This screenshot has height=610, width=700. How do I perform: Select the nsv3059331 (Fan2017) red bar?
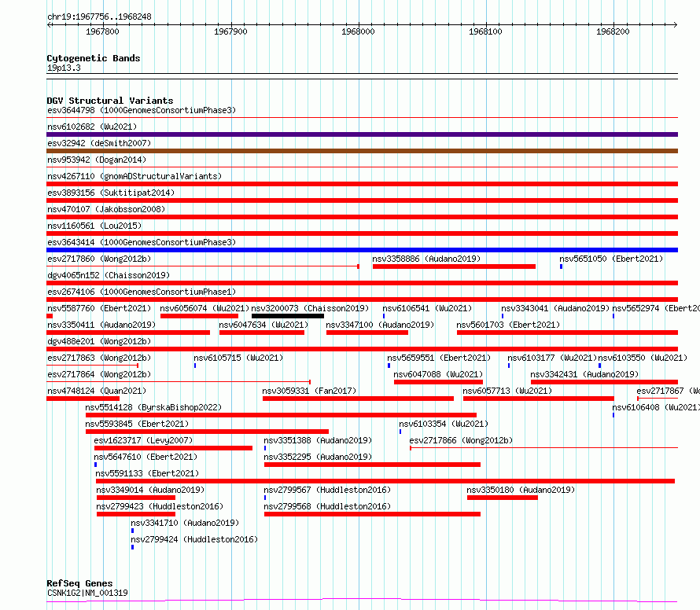point(358,399)
